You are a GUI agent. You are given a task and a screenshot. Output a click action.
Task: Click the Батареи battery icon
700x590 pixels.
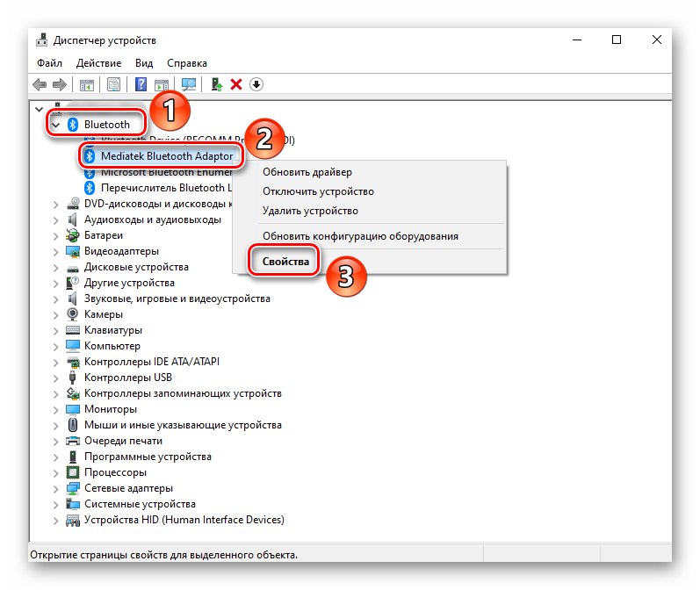(73, 235)
